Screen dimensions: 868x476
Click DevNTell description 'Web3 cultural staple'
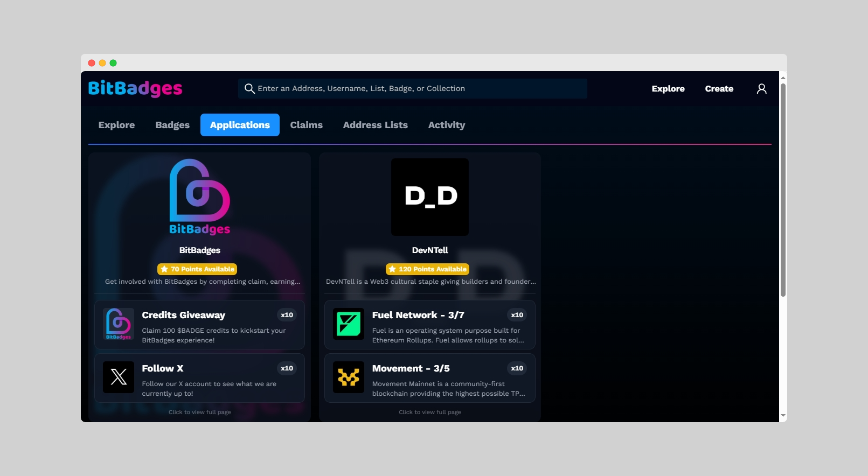point(431,282)
